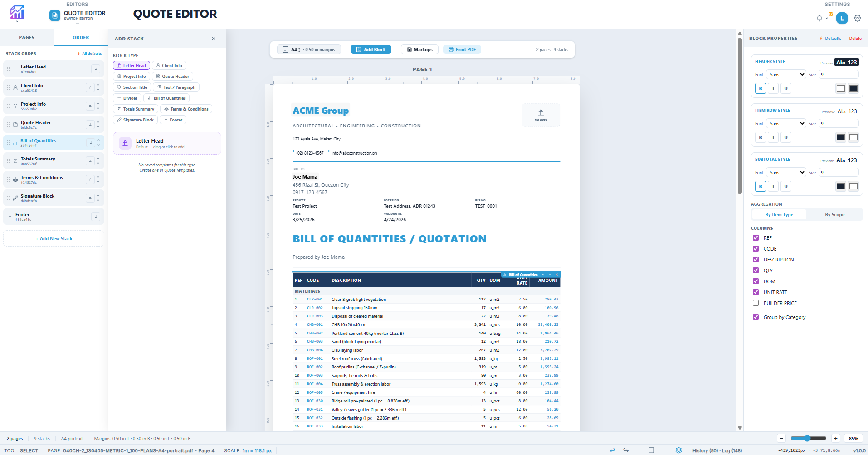Enable the BUILDER PRICE column checkbox
This screenshot has width=868, height=455.
tap(756, 303)
